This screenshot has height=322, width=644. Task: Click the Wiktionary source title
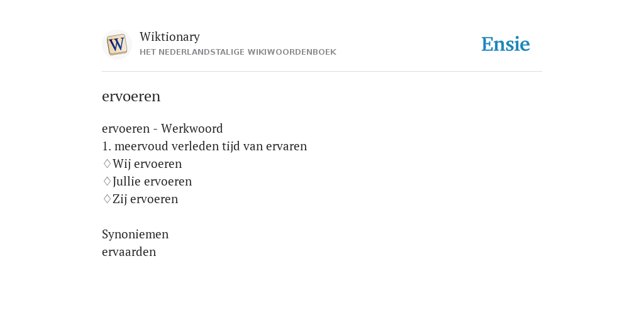pos(170,36)
